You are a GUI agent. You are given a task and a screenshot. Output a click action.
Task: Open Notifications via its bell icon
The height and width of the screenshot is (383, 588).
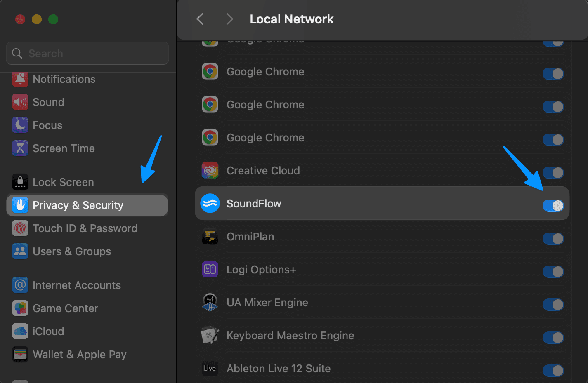20,79
